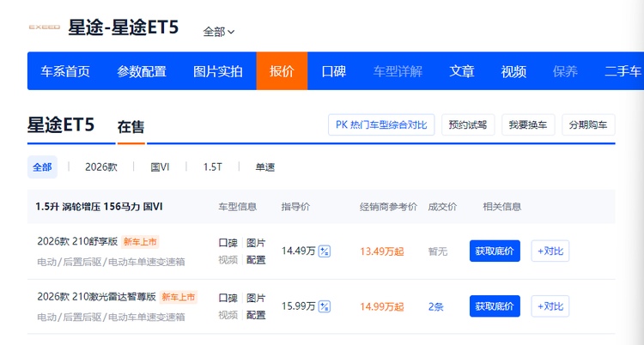Go to 图片实拍 tab

218,71
